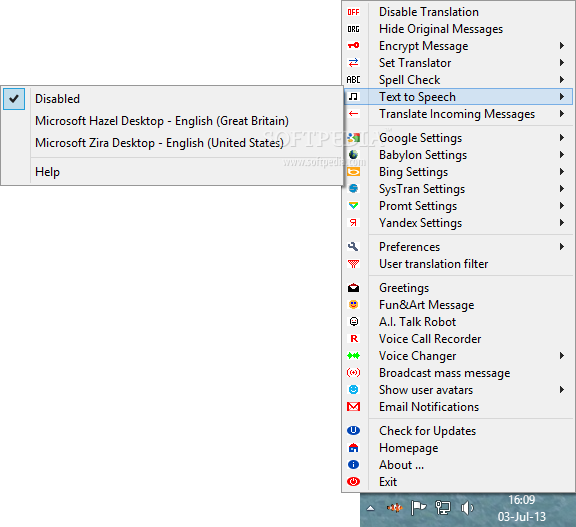The width and height of the screenshot is (576, 527).
Task: Click the wrench Preferences icon
Action: 353,247
